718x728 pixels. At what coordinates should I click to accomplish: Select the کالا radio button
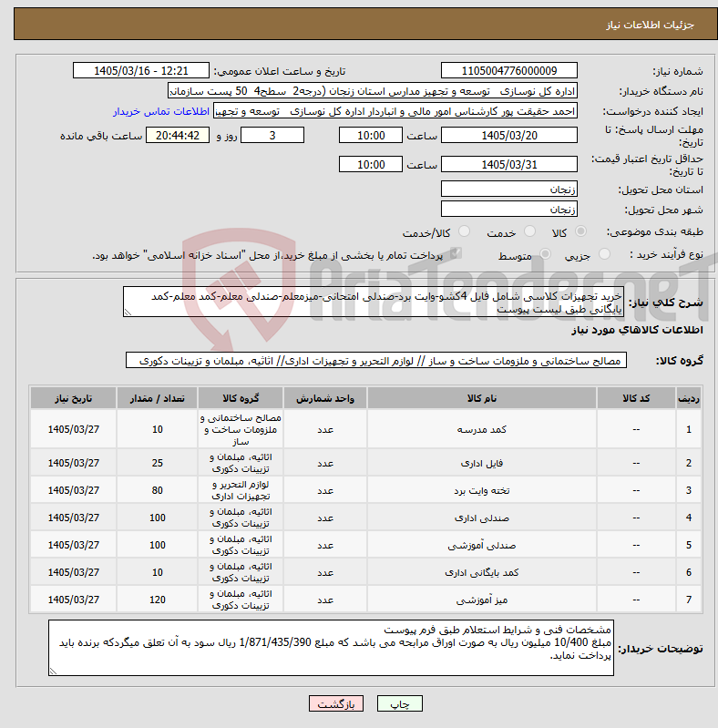pos(580,231)
